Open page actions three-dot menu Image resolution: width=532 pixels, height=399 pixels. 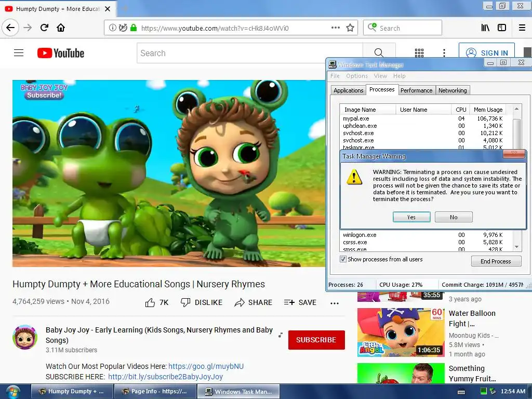click(336, 28)
